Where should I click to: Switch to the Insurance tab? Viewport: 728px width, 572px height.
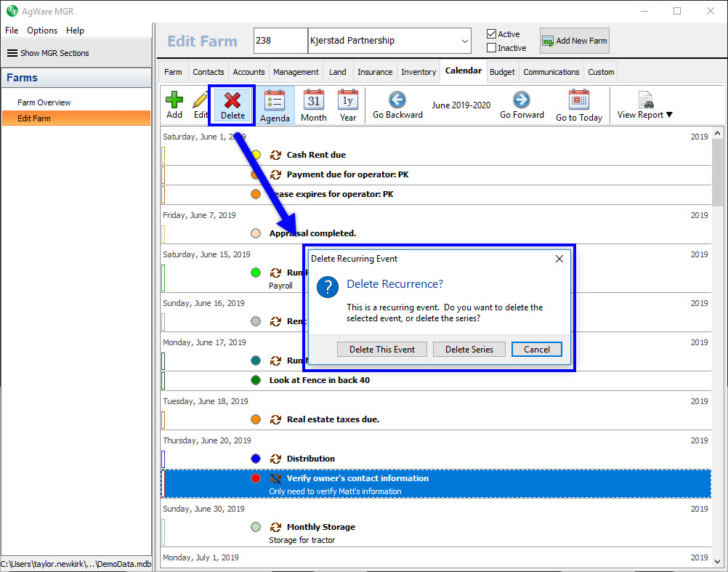[x=375, y=72]
